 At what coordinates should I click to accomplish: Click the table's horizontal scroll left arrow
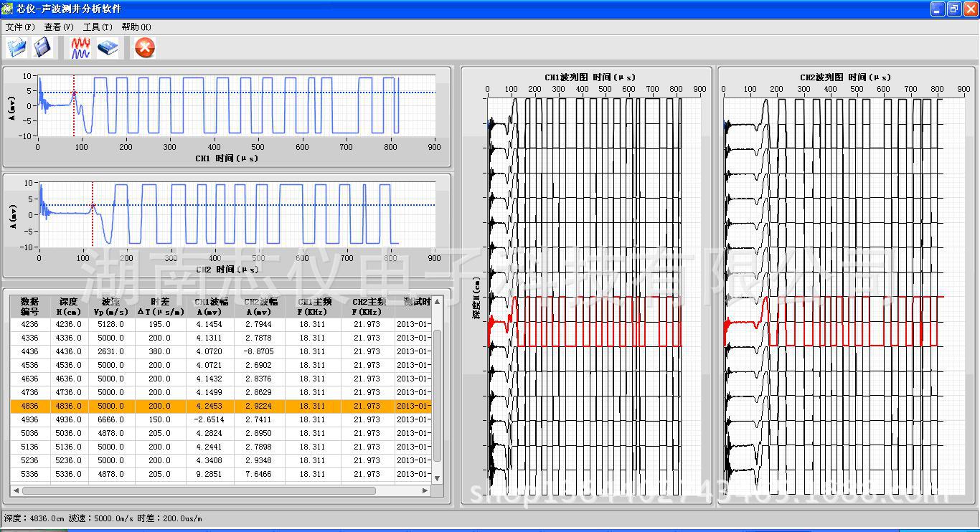(x=15, y=491)
